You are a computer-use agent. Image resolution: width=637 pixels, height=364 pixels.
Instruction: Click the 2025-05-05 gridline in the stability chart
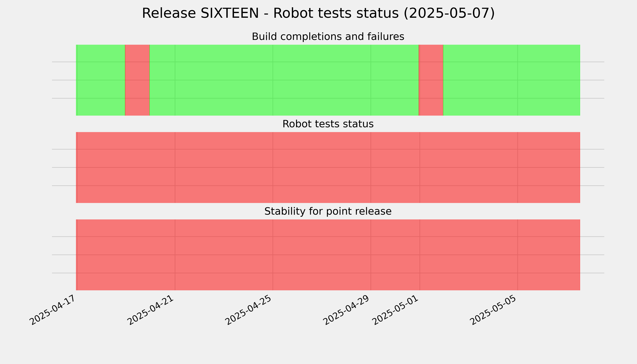(x=517, y=255)
